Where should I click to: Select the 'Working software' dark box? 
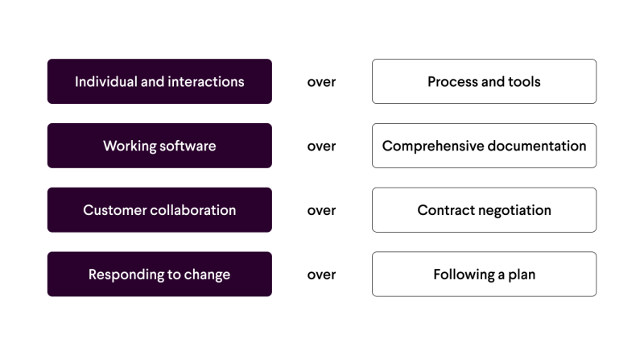(159, 146)
